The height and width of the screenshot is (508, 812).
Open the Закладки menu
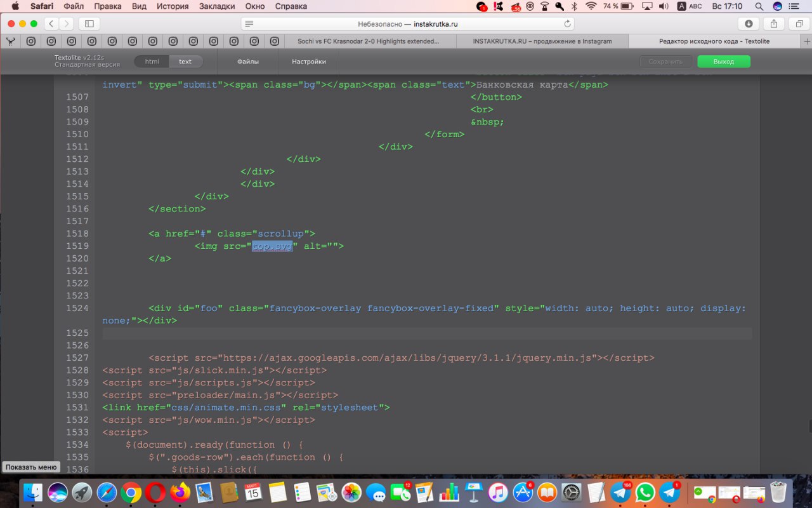tap(217, 6)
